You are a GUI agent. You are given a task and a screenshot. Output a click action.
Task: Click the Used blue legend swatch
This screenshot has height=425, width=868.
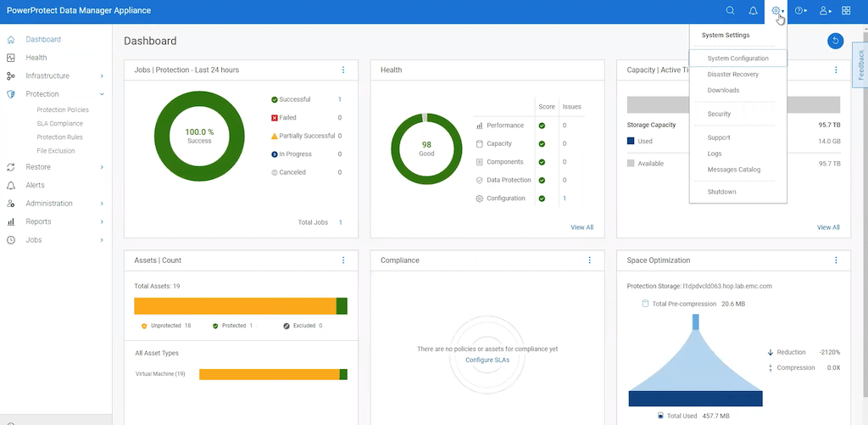point(631,142)
